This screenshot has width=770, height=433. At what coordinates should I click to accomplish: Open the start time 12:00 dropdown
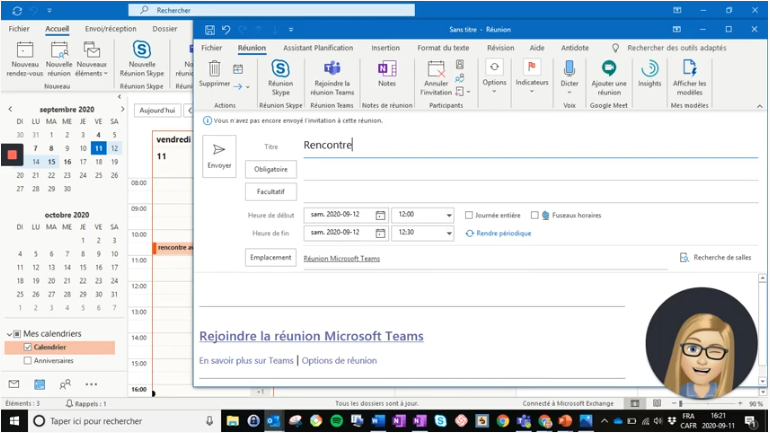(448, 215)
